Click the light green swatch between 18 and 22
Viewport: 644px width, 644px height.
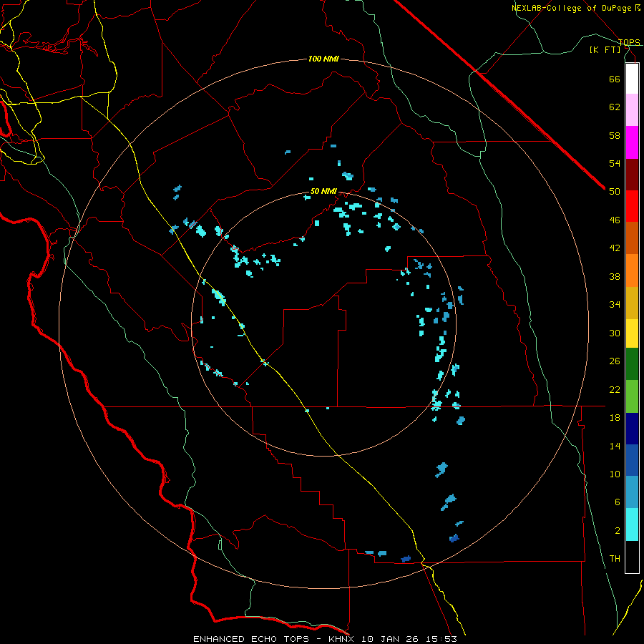[x=632, y=396]
